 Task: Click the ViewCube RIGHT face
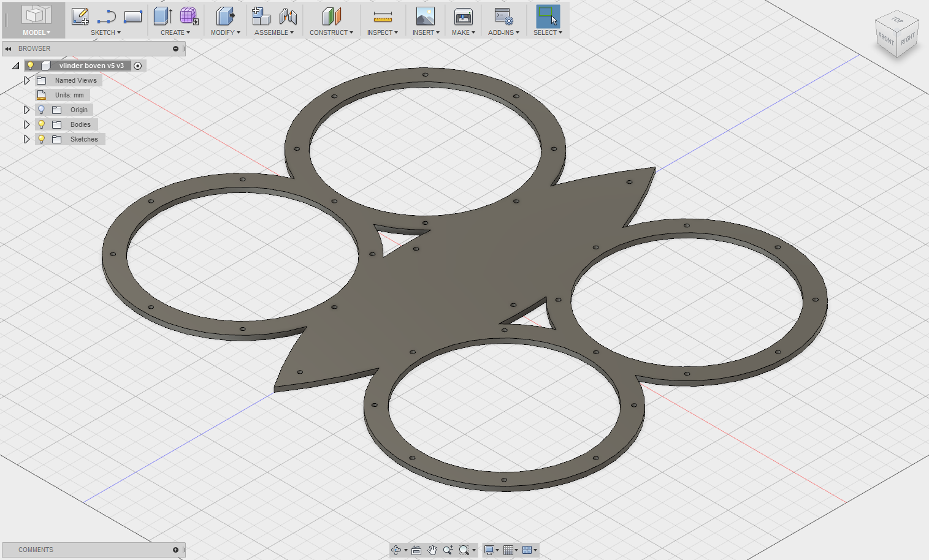[x=908, y=39]
